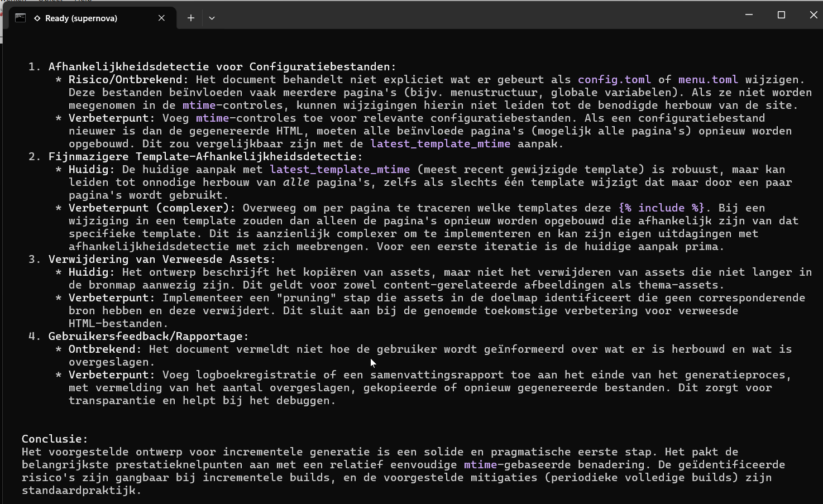Click the highlighted menu.toml text
The width and height of the screenshot is (823, 504).
(708, 80)
